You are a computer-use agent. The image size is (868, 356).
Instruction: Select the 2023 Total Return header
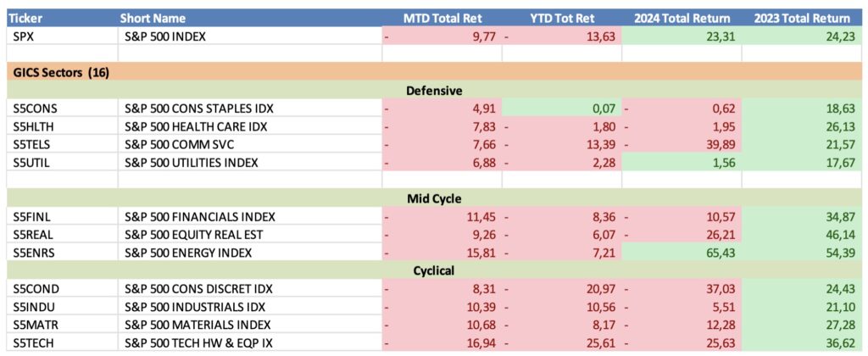(802, 18)
